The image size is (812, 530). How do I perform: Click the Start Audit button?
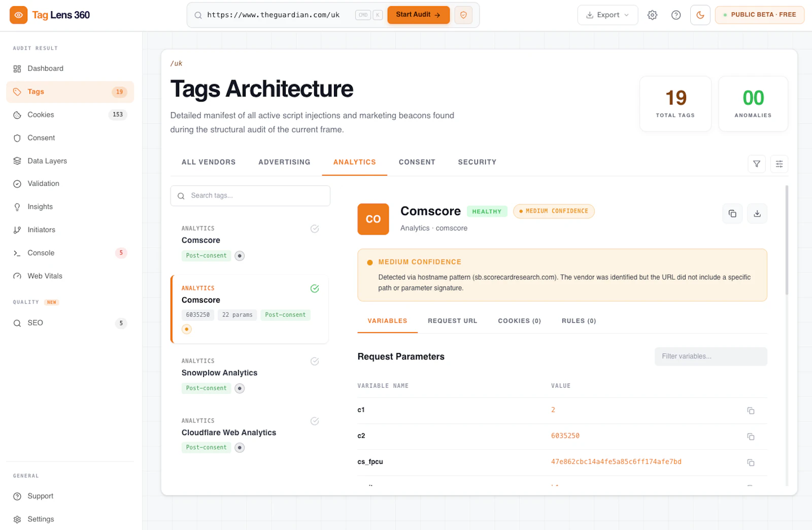419,15
